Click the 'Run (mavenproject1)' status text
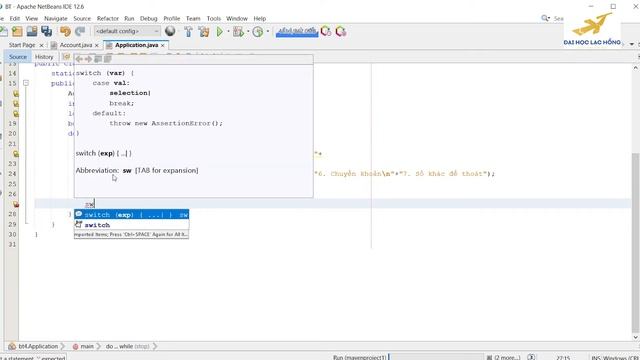The width and height of the screenshot is (640, 360). coord(359,357)
